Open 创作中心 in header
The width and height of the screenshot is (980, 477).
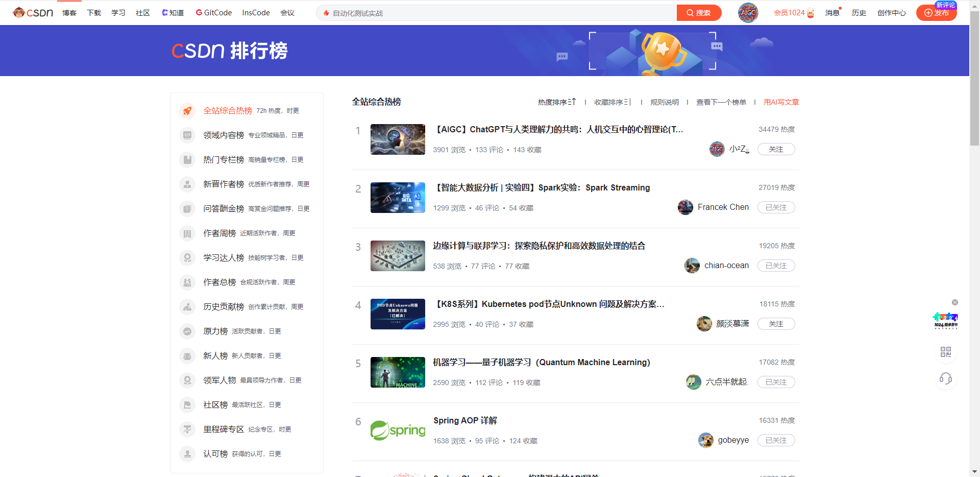(892, 13)
